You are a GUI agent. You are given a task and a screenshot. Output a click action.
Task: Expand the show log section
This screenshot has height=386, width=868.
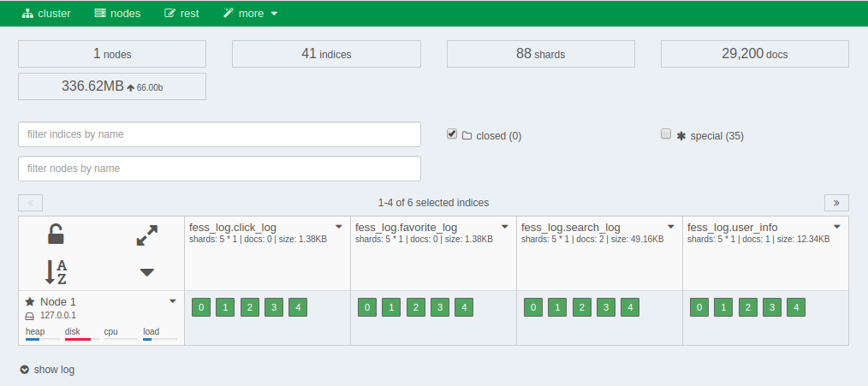pos(47,370)
